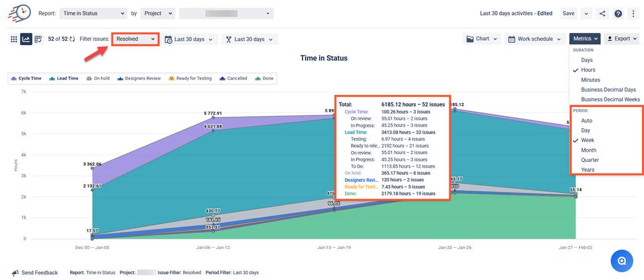The height and width of the screenshot is (280, 644).
Task: Click the Jan-27 — Feb-02 axis label
Action: point(576,248)
